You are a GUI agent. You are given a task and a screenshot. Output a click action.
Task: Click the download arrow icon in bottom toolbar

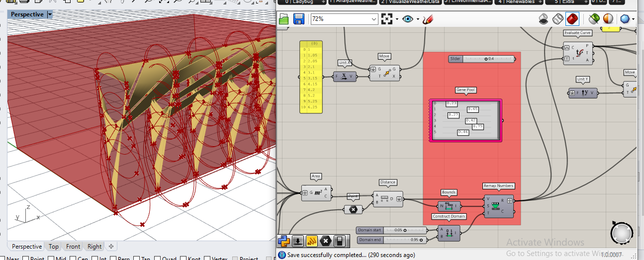click(298, 241)
